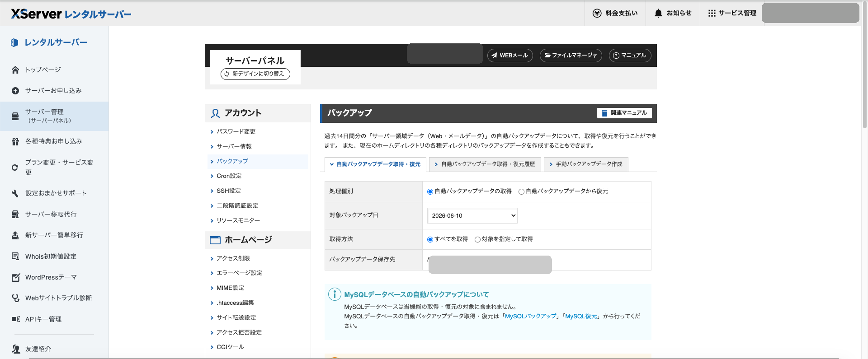
Task: Click the edit icon for WordPressテーマ
Action: point(15,277)
